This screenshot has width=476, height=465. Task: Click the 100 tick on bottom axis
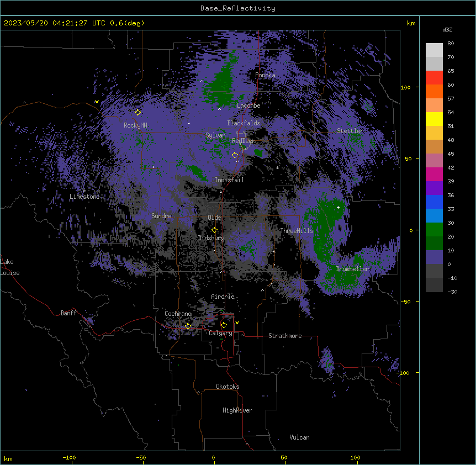click(x=355, y=458)
